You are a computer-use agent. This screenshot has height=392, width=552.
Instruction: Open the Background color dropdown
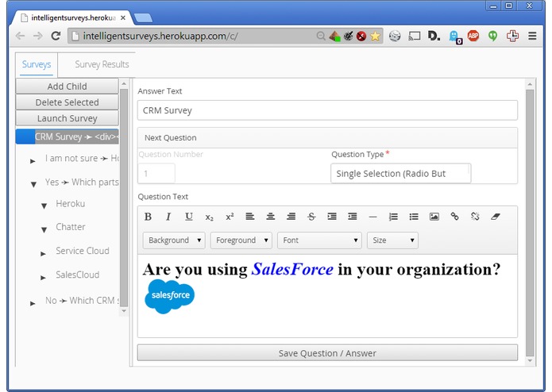[x=174, y=240]
